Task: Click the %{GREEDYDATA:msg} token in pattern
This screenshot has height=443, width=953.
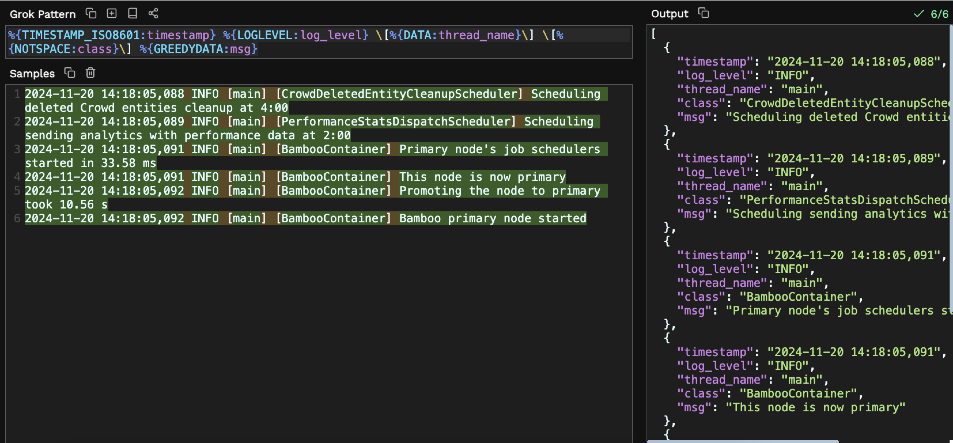Action: (199, 49)
